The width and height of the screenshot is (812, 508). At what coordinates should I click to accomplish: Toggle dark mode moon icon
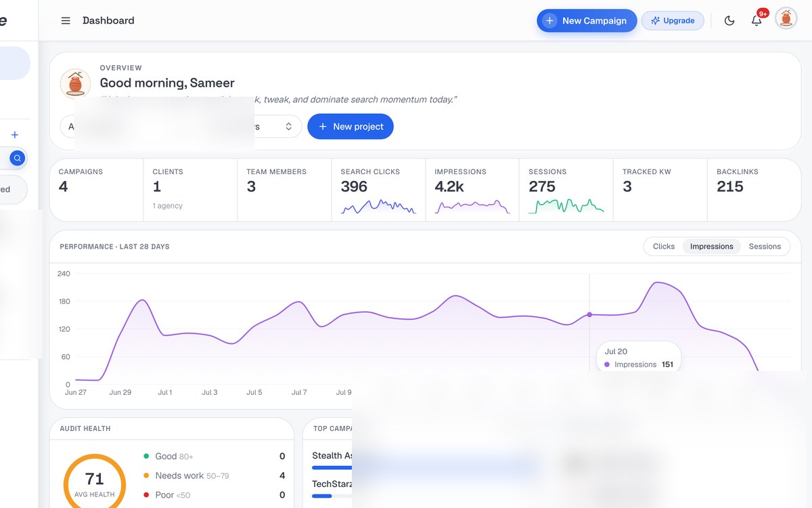pos(729,20)
